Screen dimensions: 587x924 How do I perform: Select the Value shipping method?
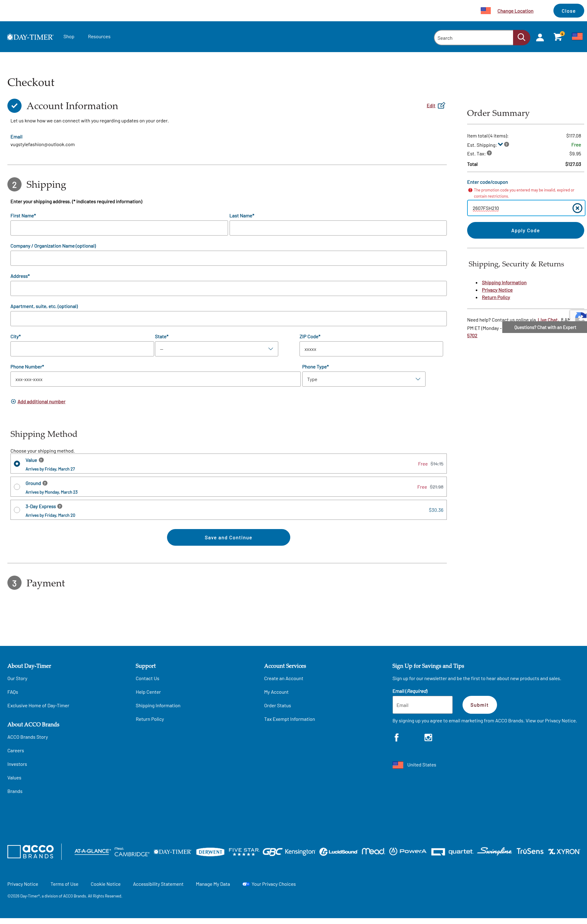click(17, 463)
